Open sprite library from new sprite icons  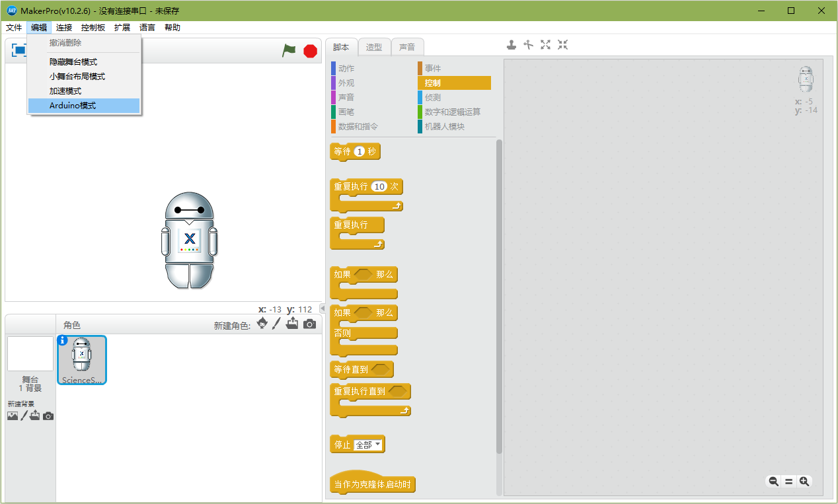[x=260, y=324]
